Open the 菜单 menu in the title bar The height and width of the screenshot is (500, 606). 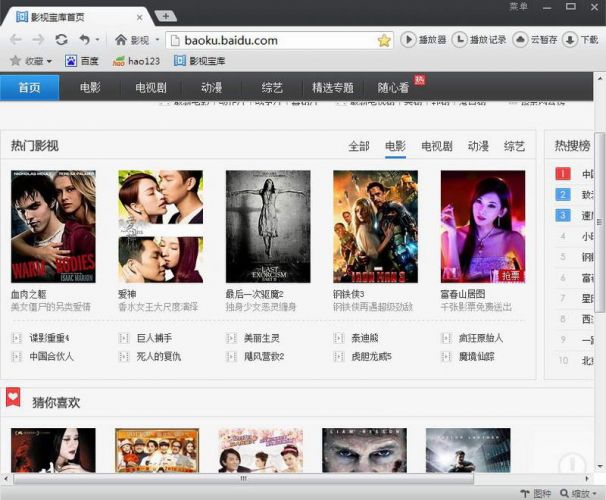pos(518,7)
